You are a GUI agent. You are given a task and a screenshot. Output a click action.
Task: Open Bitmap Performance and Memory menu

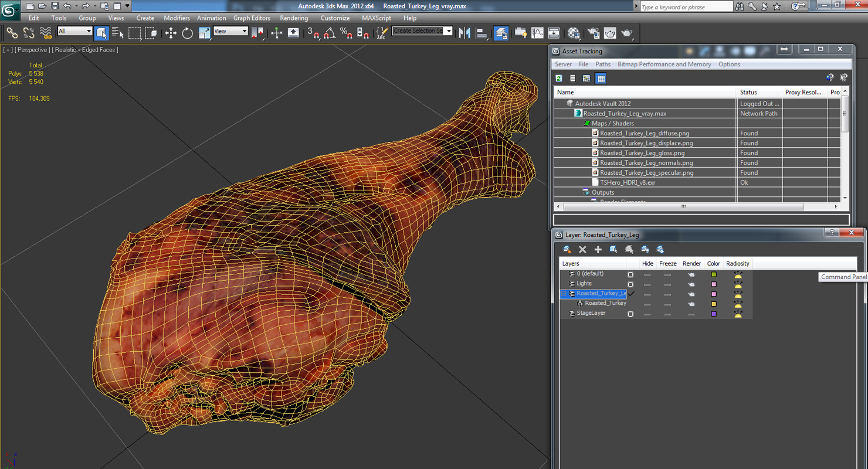click(664, 64)
